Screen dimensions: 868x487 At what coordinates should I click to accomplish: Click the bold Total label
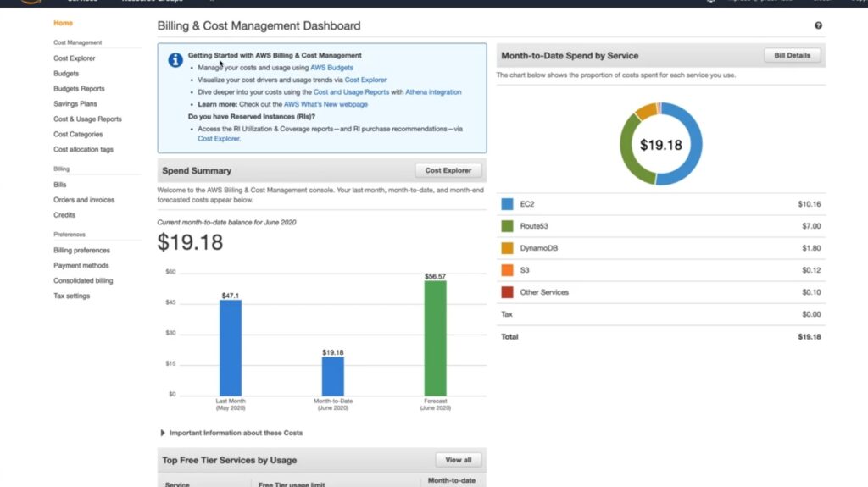[x=509, y=336]
